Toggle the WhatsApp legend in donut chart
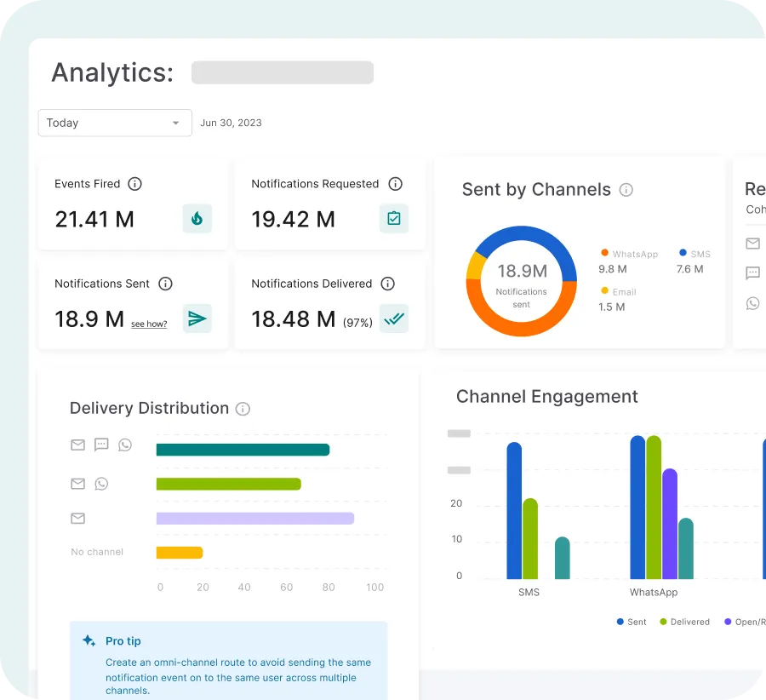The image size is (766, 700). coord(630,254)
